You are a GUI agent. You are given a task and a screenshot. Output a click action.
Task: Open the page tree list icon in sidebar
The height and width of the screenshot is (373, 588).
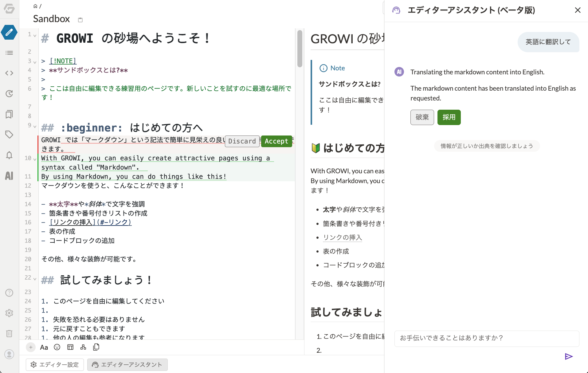[x=9, y=53]
